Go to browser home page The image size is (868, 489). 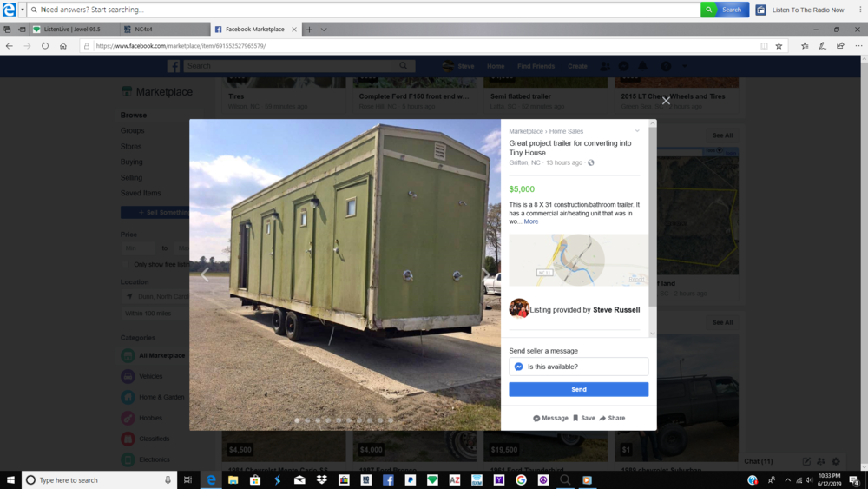click(x=63, y=46)
